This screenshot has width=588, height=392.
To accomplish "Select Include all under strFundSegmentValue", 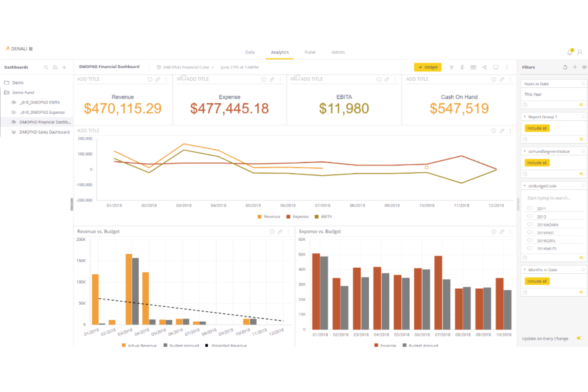I will pyautogui.click(x=537, y=162).
